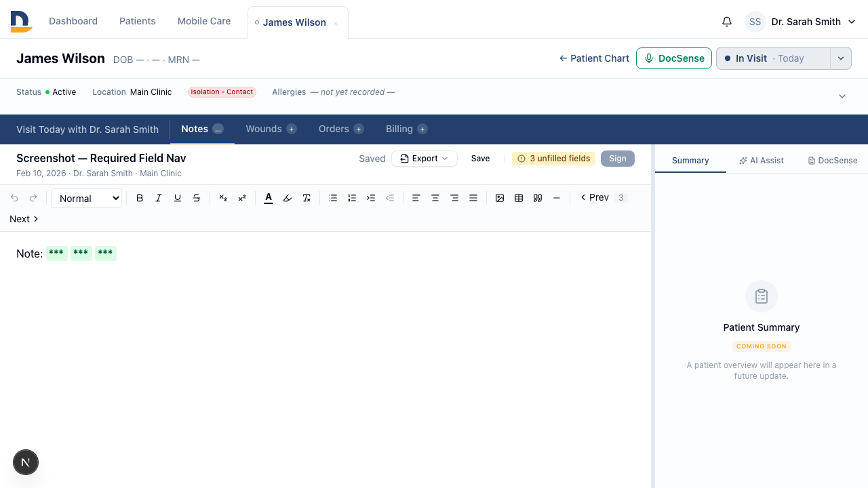
Task: Add a billing entry with plus badge
Action: (x=422, y=129)
